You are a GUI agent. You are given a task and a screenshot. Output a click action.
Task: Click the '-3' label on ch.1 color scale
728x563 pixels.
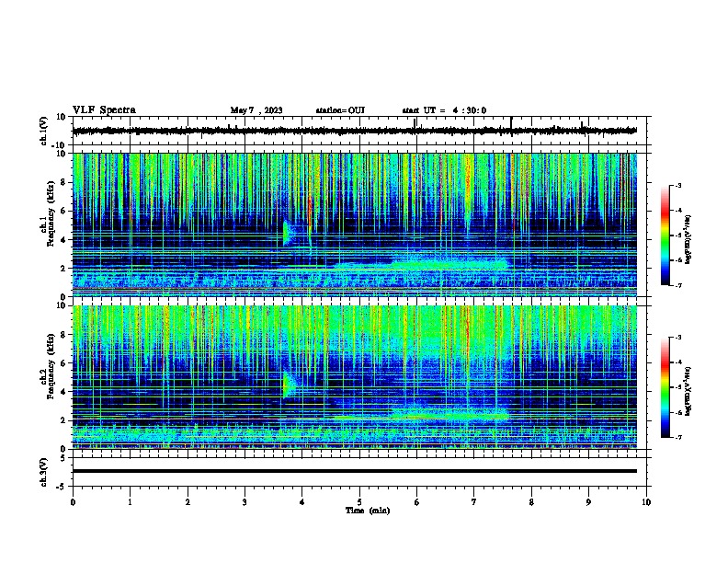[677, 185]
